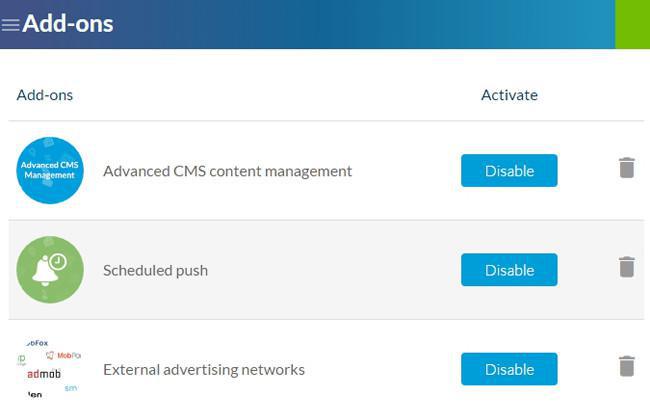The image size is (650, 405).
Task: Click the green bell Scheduled push icon
Action: coord(50,270)
